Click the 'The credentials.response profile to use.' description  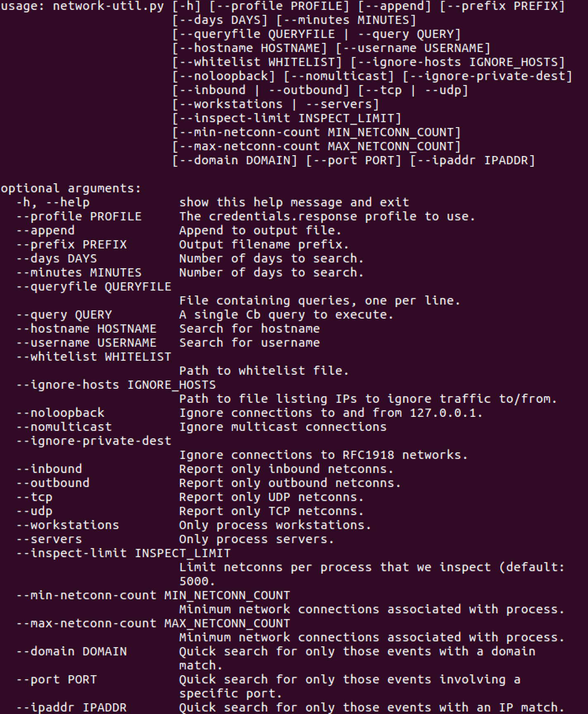[327, 216]
